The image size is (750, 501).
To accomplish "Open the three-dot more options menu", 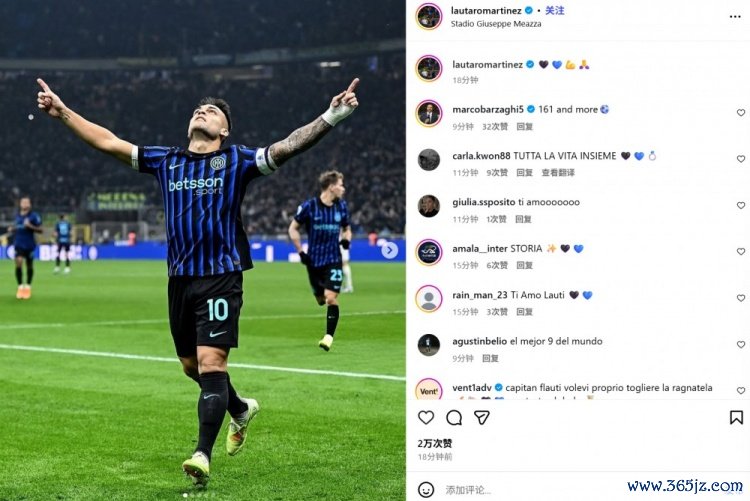I will point(735,17).
